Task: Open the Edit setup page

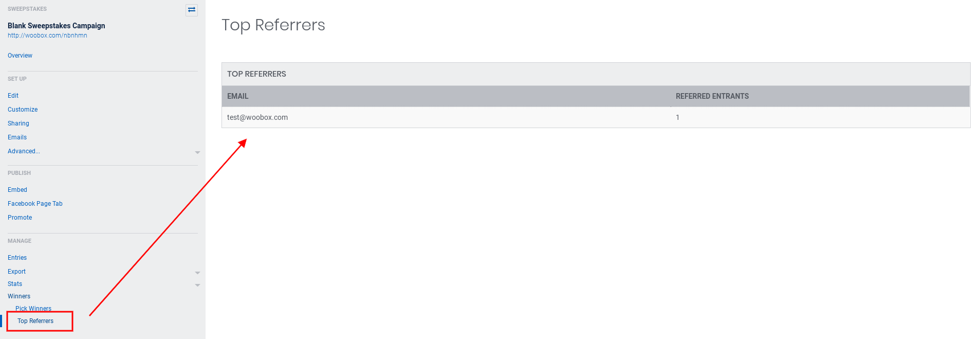Action: pos(13,96)
